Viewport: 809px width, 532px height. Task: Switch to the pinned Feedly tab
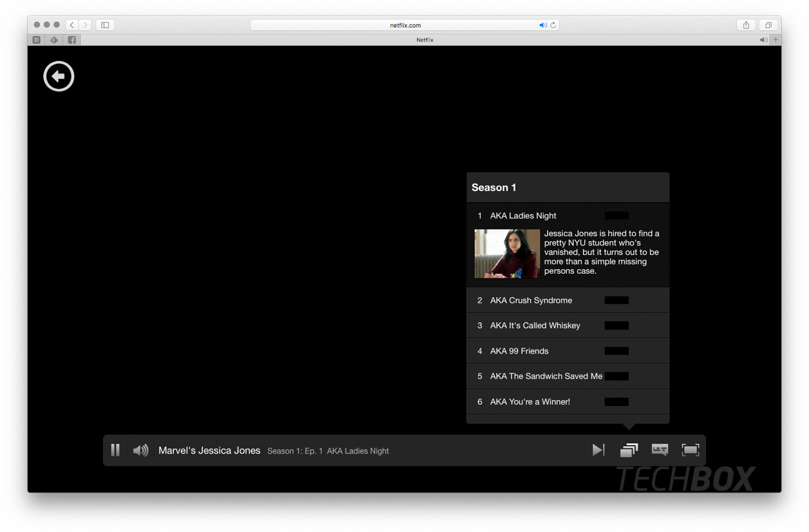54,40
